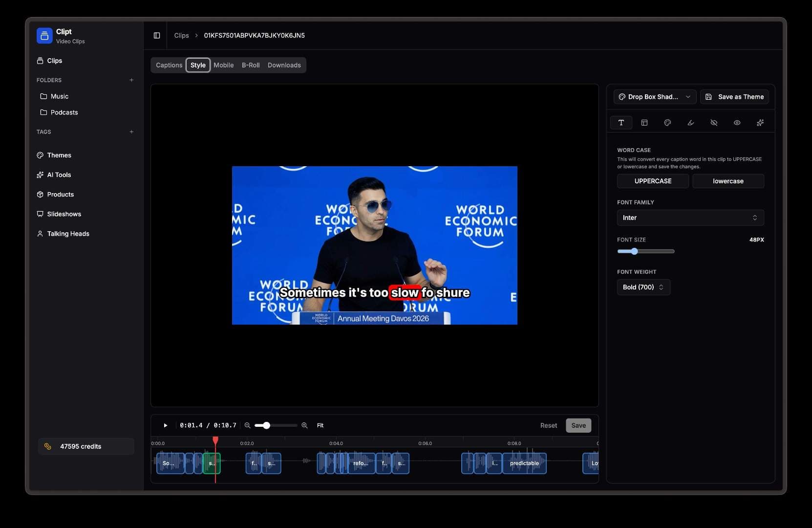Click the zoom out magnifier on timeline
This screenshot has height=528, width=812.
point(247,425)
